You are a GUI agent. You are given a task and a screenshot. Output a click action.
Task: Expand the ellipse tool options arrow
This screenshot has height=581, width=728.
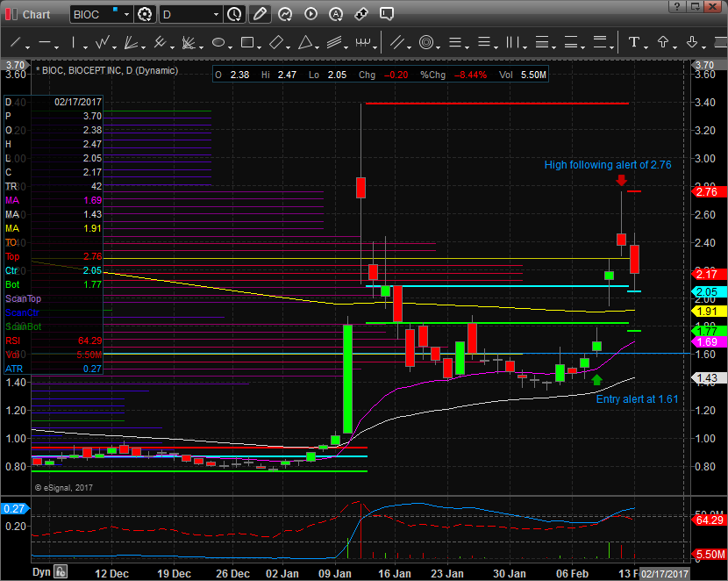tap(231, 47)
